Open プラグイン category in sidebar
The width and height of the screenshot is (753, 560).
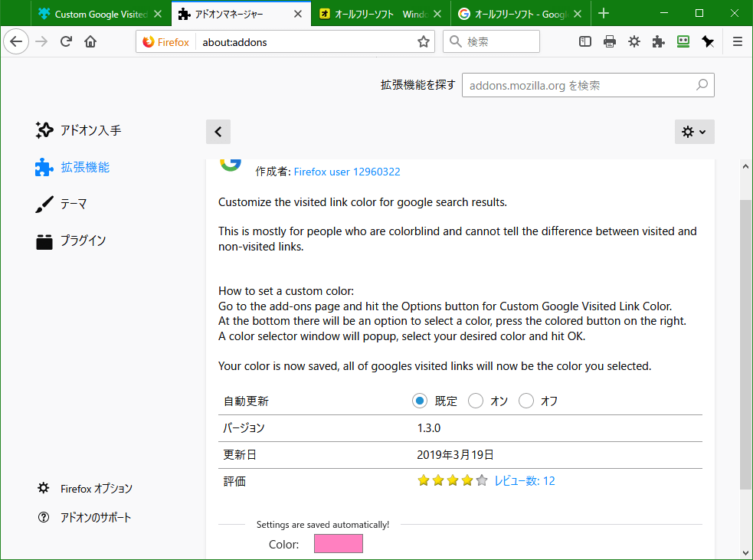click(70, 241)
